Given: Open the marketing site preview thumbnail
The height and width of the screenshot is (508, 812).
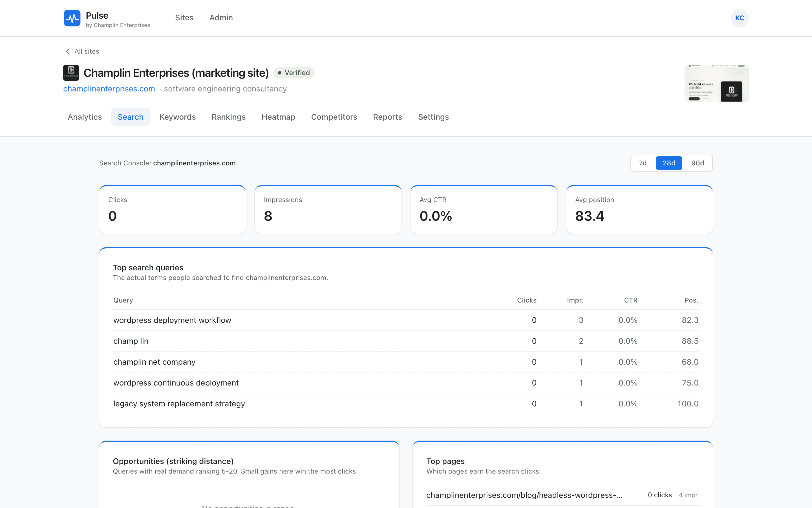Looking at the screenshot, I should tap(716, 83).
